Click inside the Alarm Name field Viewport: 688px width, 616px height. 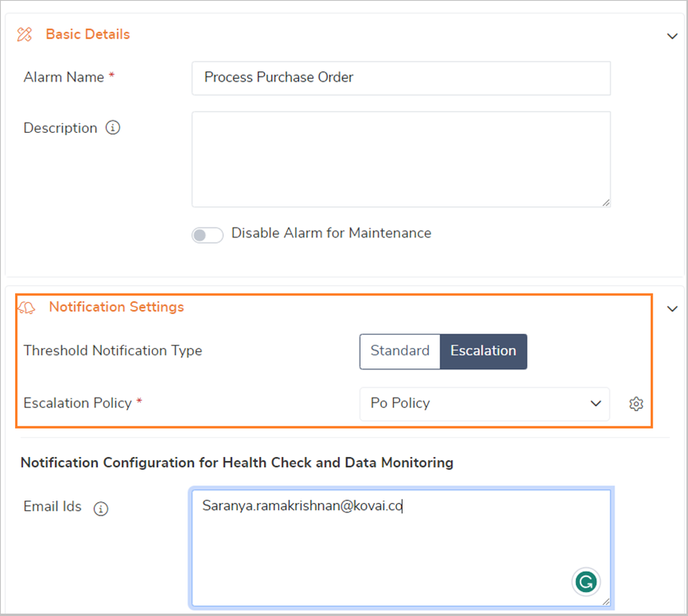[400, 77]
